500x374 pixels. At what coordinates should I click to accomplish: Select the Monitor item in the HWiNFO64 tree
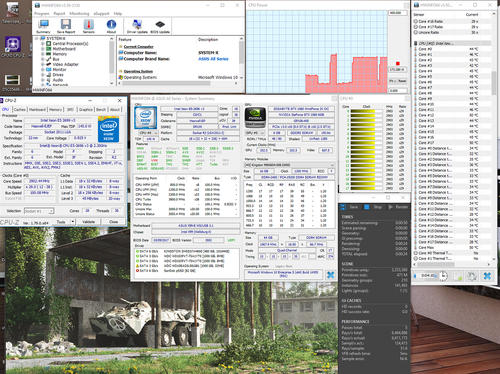(60, 69)
